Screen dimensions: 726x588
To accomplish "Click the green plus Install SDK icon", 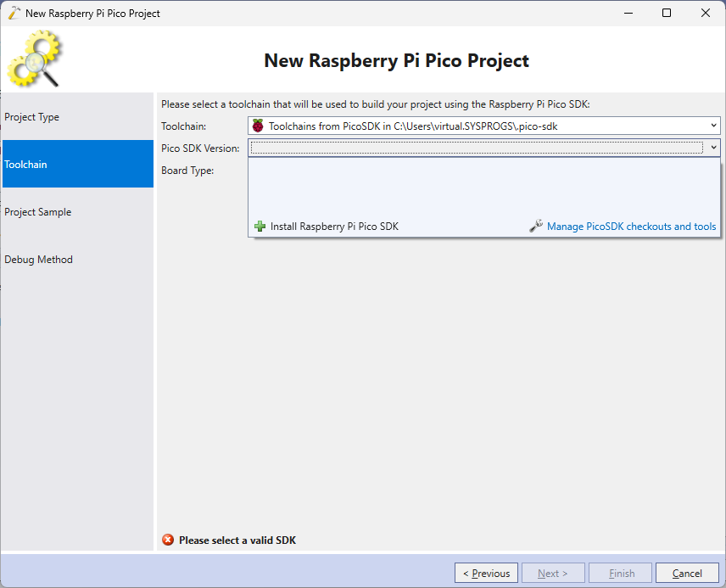I will click(260, 227).
